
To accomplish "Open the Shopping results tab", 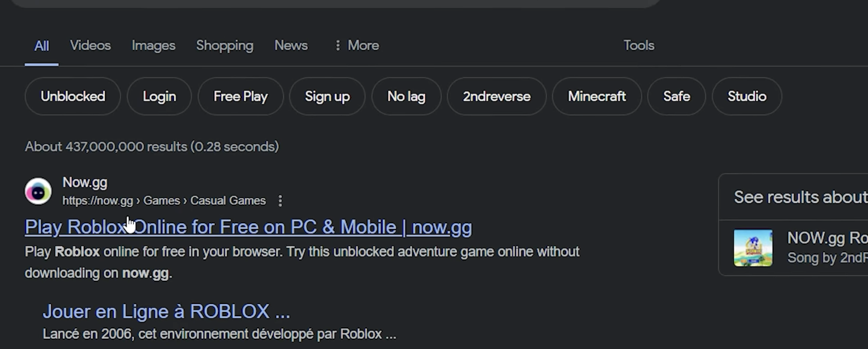I will pos(224,45).
